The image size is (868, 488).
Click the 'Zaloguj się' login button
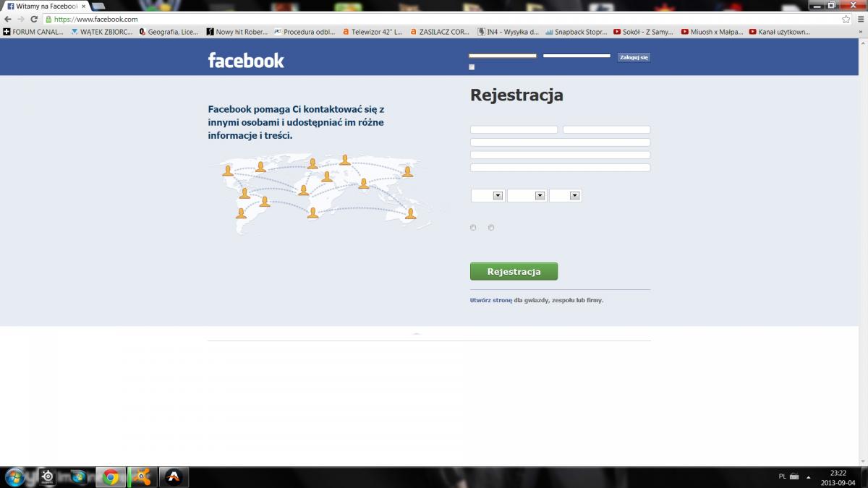[x=634, y=56]
